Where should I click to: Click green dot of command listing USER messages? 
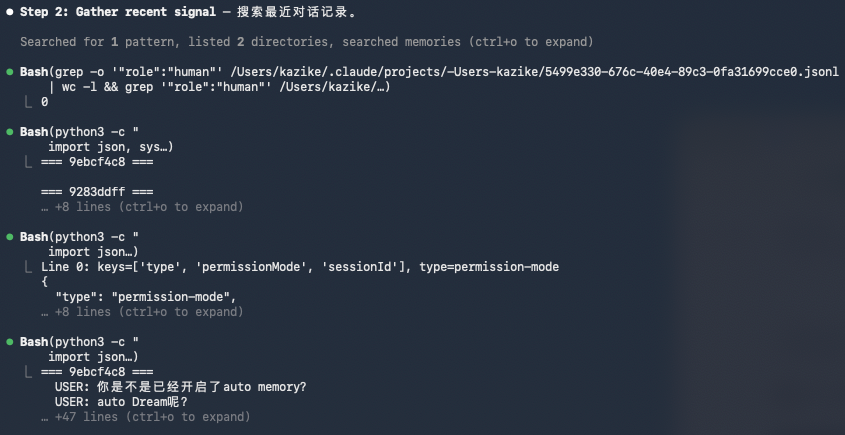[9, 342]
